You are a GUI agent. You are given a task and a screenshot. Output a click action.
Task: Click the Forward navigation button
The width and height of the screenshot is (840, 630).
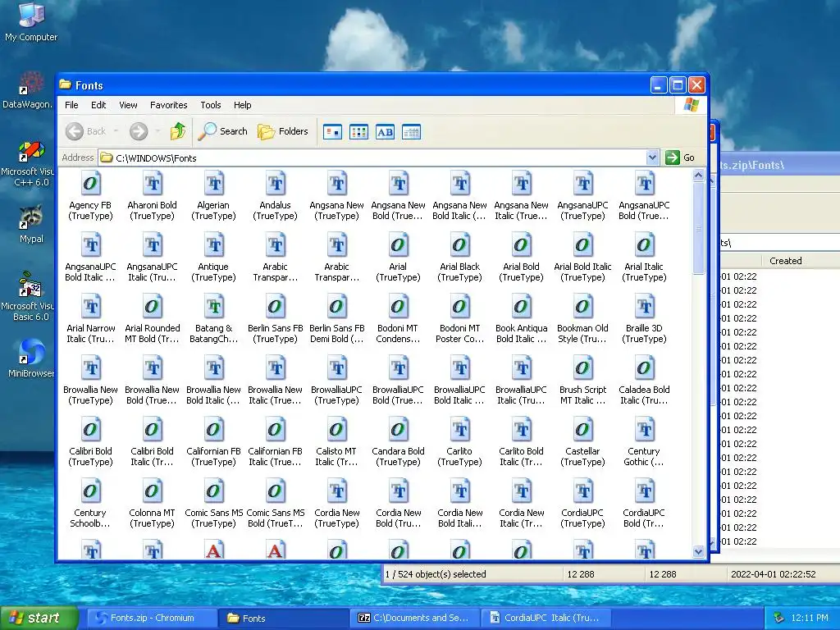click(x=139, y=131)
